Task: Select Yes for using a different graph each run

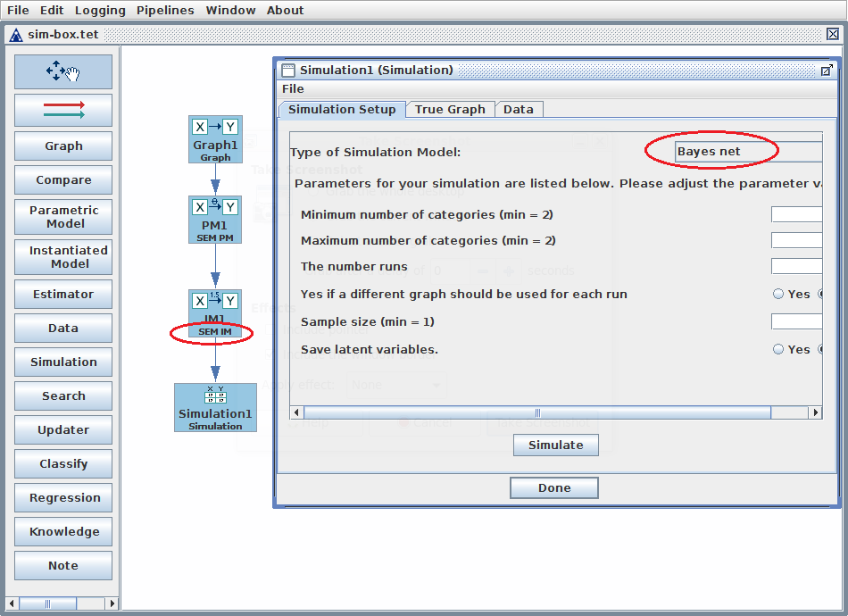Action: tap(777, 293)
